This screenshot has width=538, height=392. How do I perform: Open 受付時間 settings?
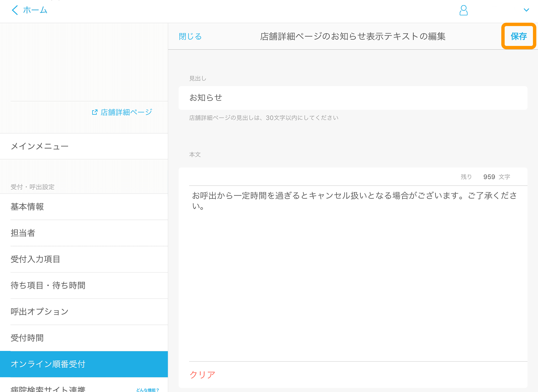pyautogui.click(x=27, y=338)
